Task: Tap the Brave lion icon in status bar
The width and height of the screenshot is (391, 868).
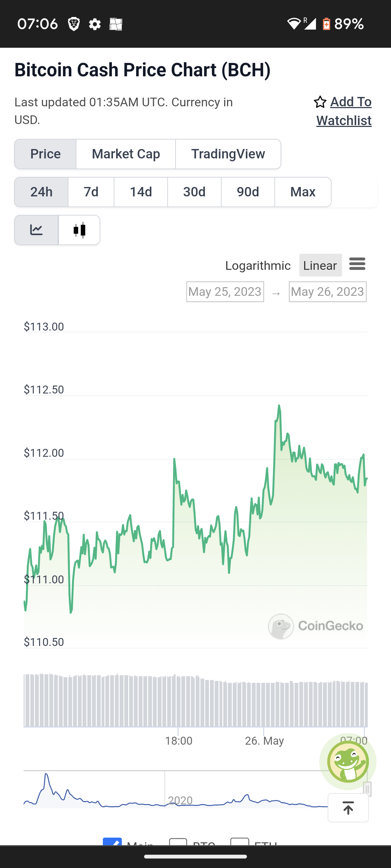Action: (x=74, y=25)
